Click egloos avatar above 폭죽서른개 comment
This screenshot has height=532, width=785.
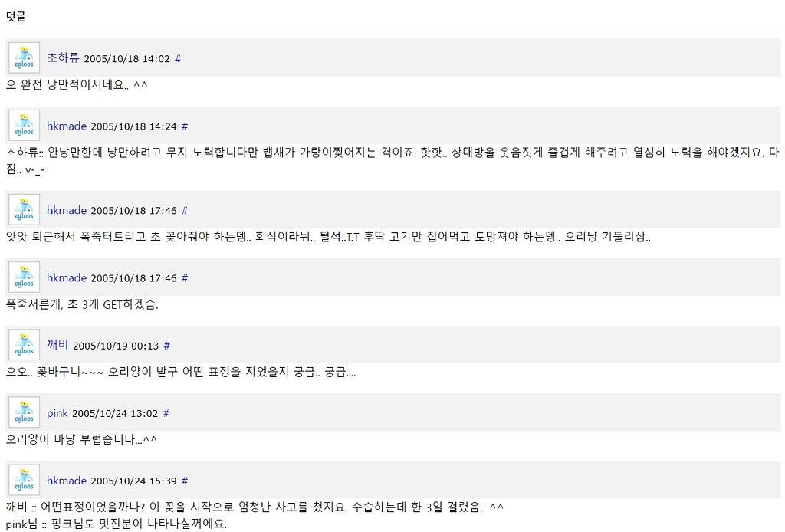click(24, 277)
